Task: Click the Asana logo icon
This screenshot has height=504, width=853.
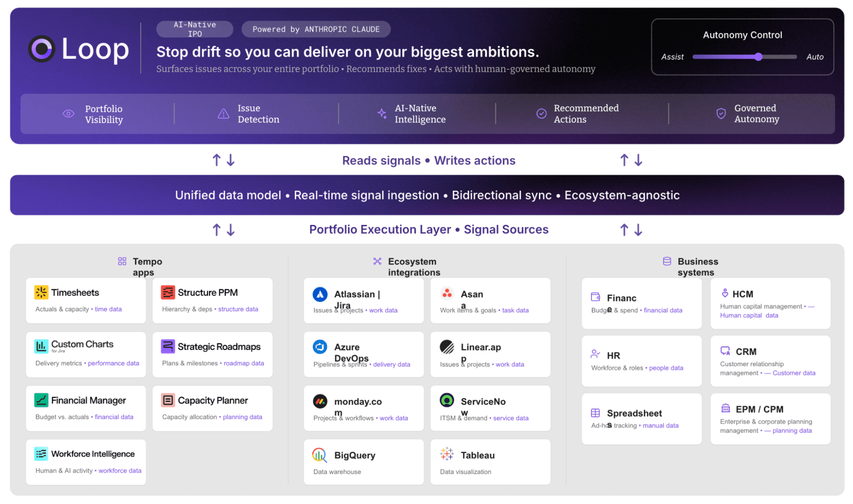Action: [x=447, y=294]
